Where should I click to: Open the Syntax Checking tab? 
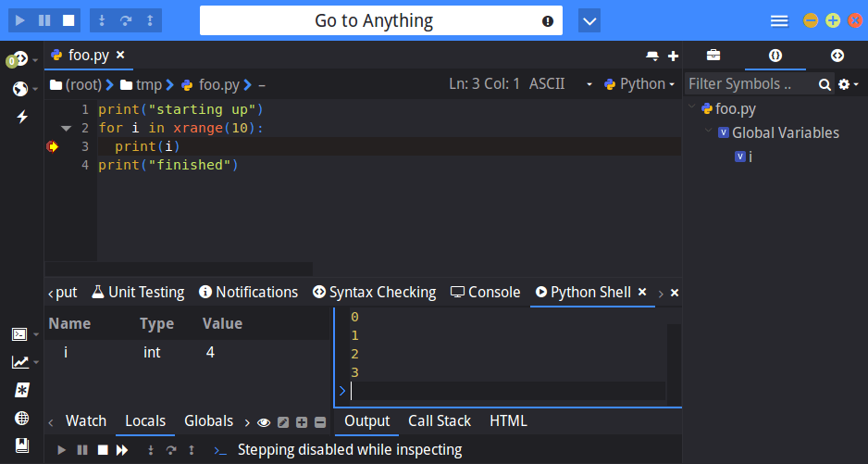pos(374,292)
